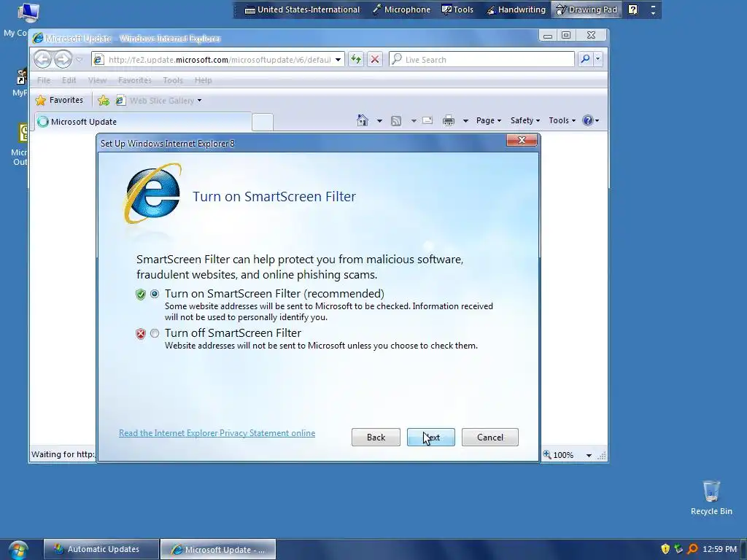Open Internet Explorer Privacy Statement online link

pyautogui.click(x=217, y=433)
